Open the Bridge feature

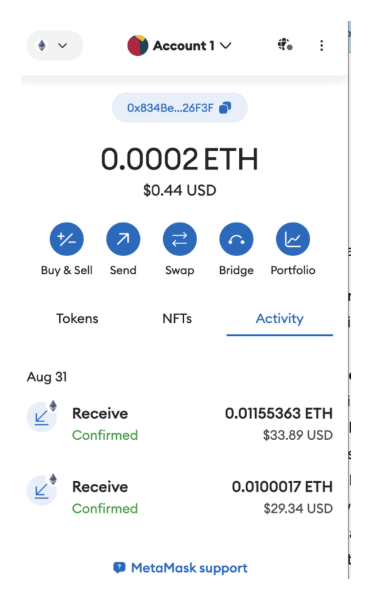tap(236, 239)
